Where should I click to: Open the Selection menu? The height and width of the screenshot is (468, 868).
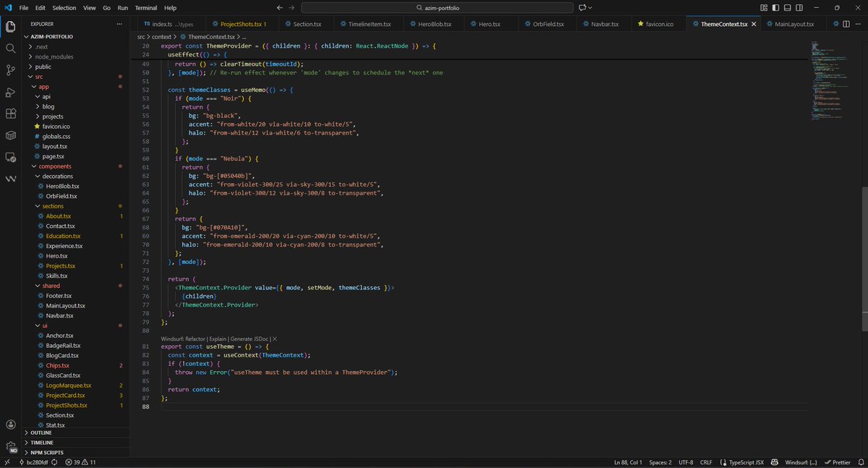[x=64, y=7]
